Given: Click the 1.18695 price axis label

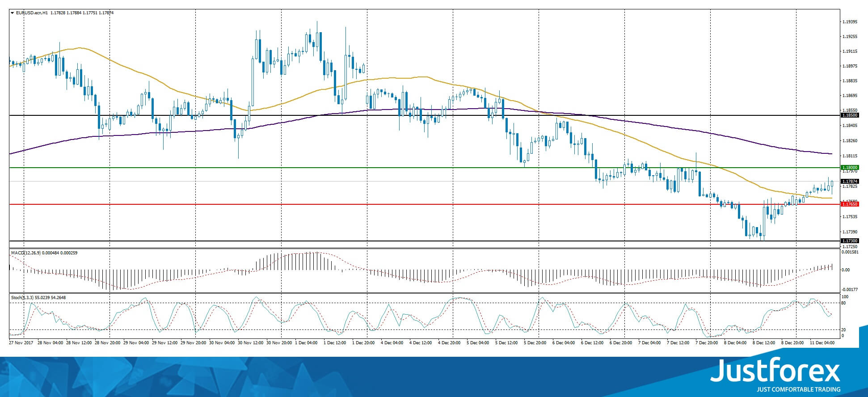Looking at the screenshot, I should 850,96.
